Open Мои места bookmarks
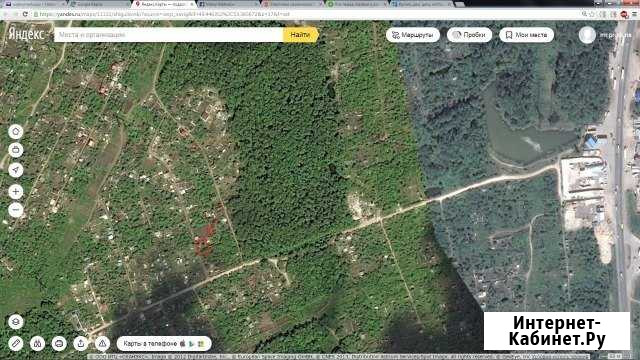Image resolution: width=640 pixels, height=360 pixels. pyautogui.click(x=526, y=35)
